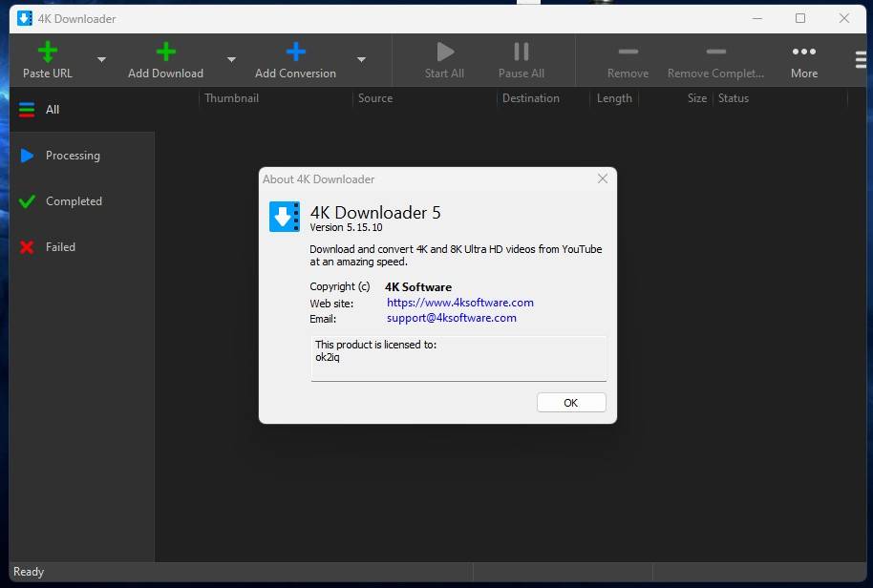
Task: Select the Processing filter in sidebar
Action: tap(82, 156)
